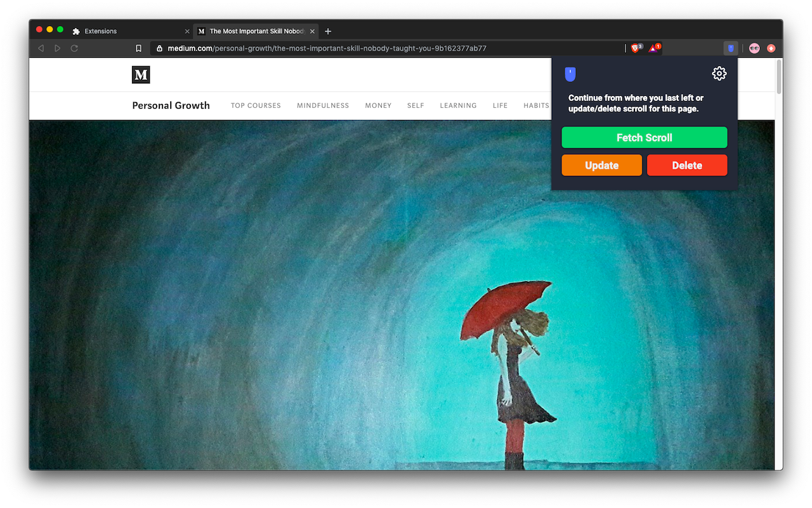This screenshot has width=812, height=508.
Task: Click the Brave Shields lion icon
Action: [636, 48]
